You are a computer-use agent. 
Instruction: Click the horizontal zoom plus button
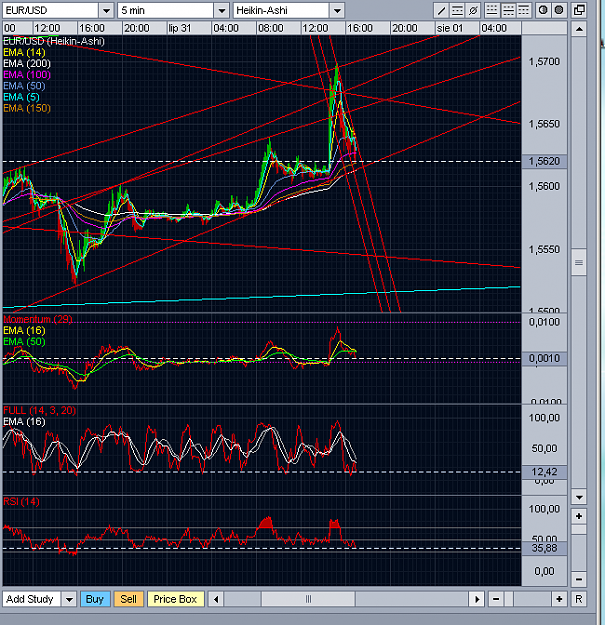pyautogui.click(x=559, y=599)
